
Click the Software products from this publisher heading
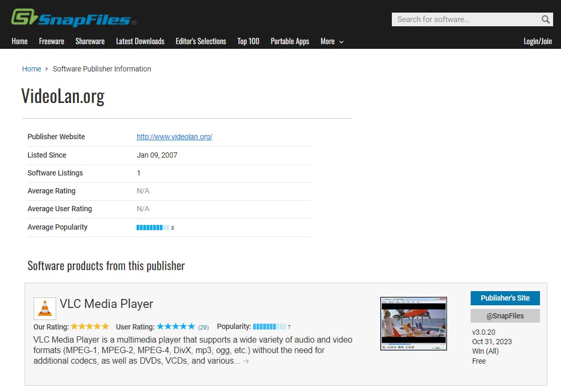pos(106,266)
